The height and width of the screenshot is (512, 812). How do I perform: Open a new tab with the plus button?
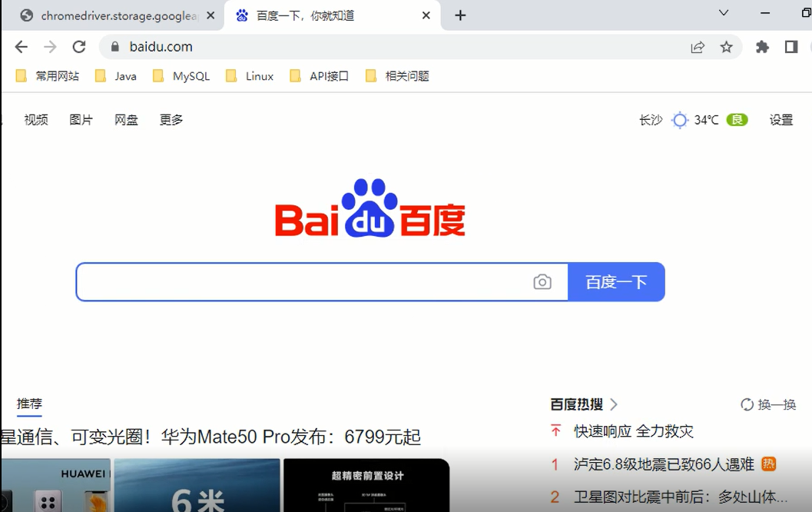[x=460, y=15]
